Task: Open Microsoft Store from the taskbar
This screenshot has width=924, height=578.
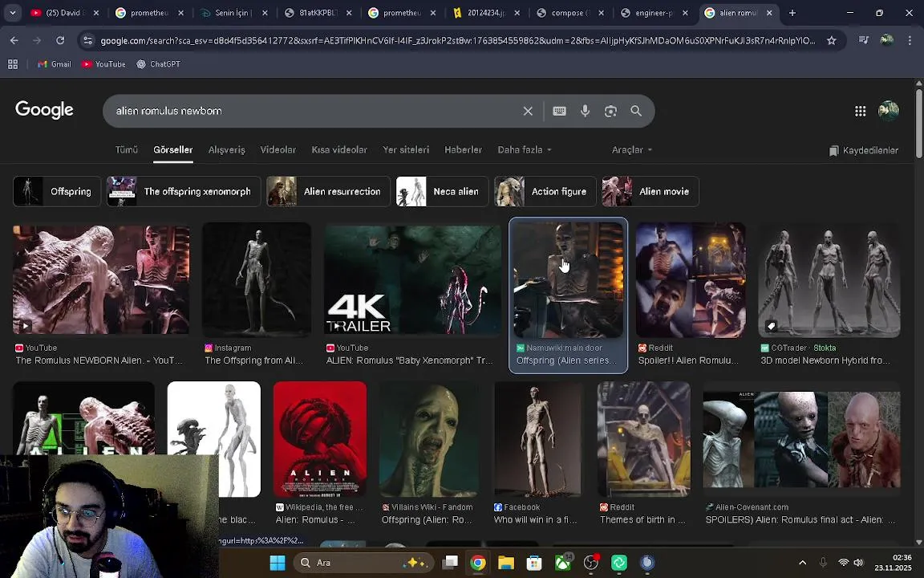Action: click(x=534, y=563)
